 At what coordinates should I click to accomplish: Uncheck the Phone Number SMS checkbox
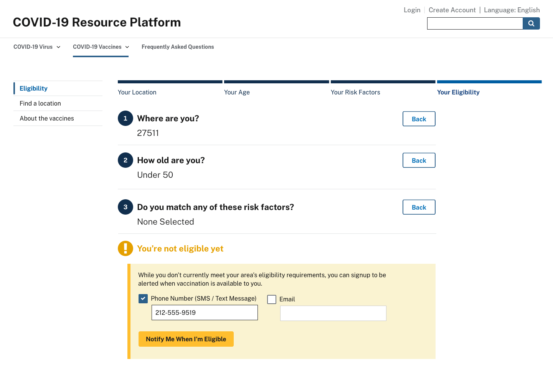pos(143,299)
